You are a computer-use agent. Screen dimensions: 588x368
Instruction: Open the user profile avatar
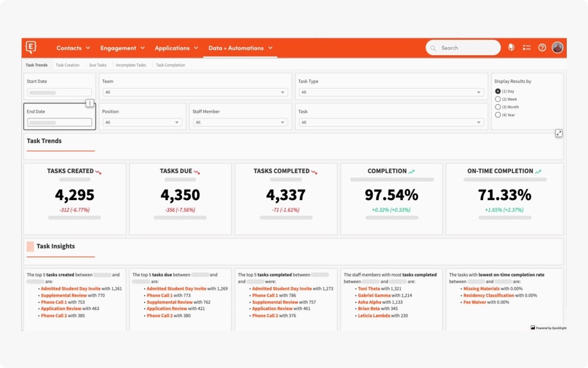558,48
